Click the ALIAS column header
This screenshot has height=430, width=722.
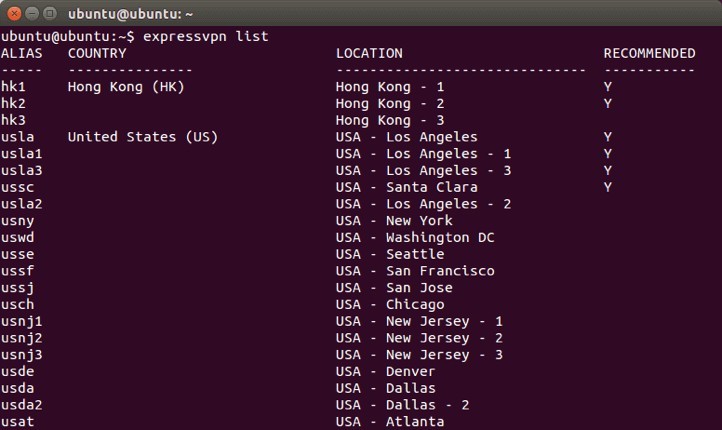(x=22, y=53)
